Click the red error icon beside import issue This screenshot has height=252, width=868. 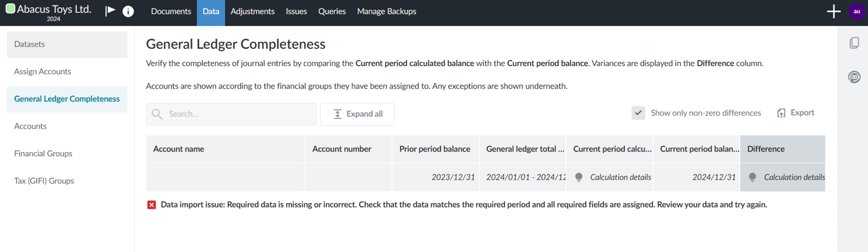tap(151, 205)
